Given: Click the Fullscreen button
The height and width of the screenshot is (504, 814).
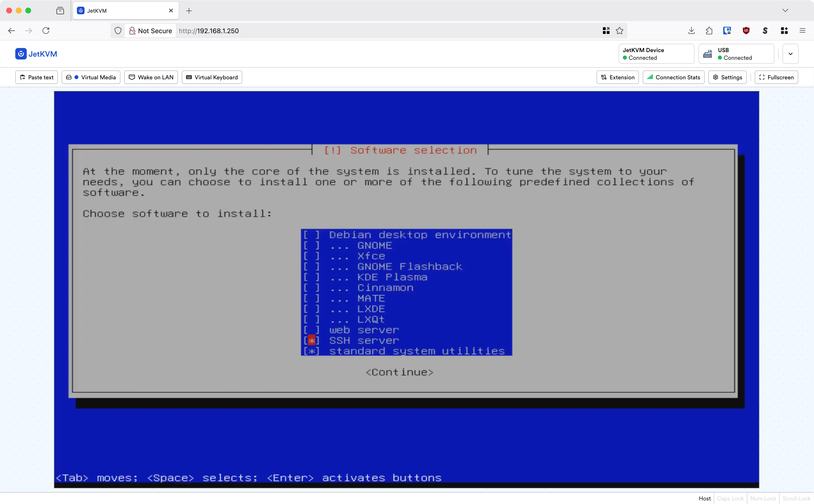Looking at the screenshot, I should point(776,77).
